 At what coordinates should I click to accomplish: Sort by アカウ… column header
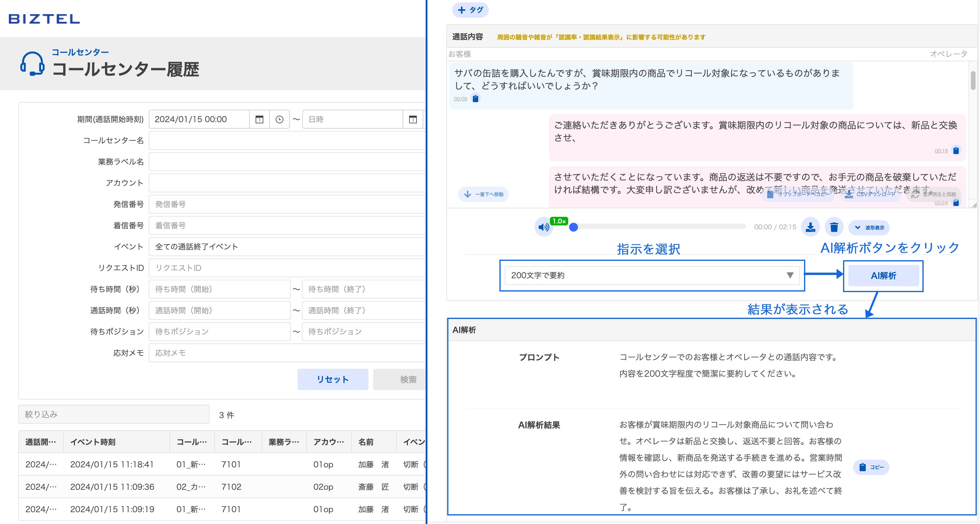point(329,442)
